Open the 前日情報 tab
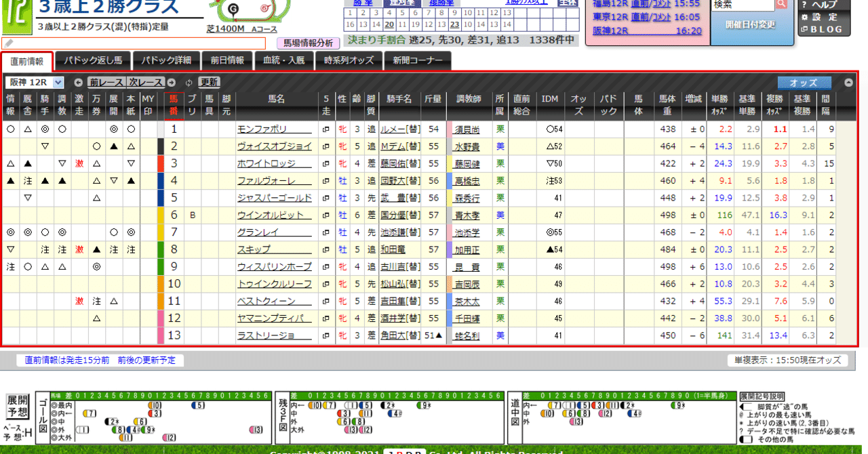Screen dimensions: 868x454 pyautogui.click(x=227, y=60)
